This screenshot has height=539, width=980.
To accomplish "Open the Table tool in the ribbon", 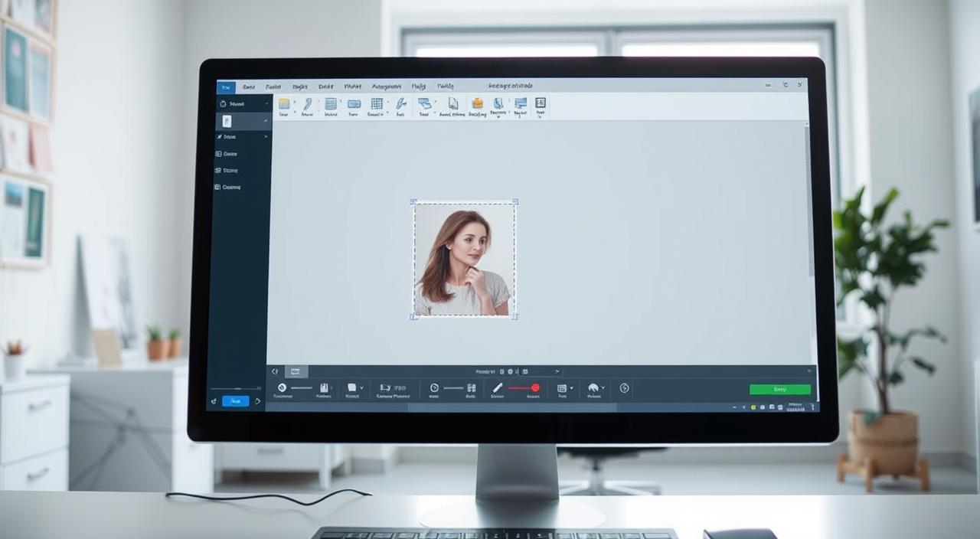I will [332, 104].
